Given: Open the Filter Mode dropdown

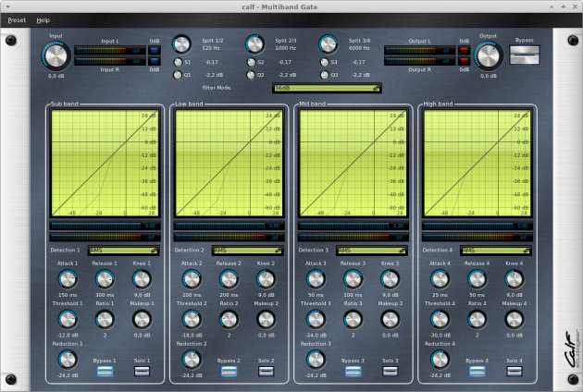Looking at the screenshot, I should (327, 88).
